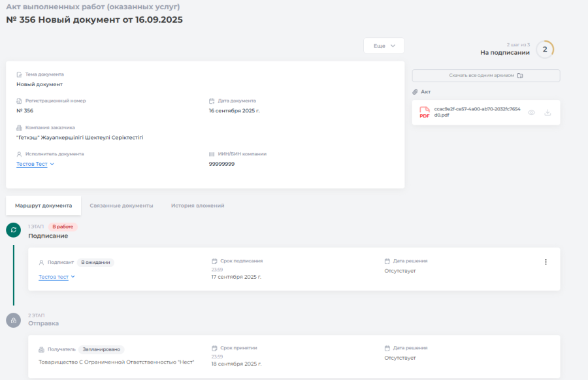The height and width of the screenshot is (380, 588).
Task: Switch to the Связанные документы tab
Action: point(122,206)
